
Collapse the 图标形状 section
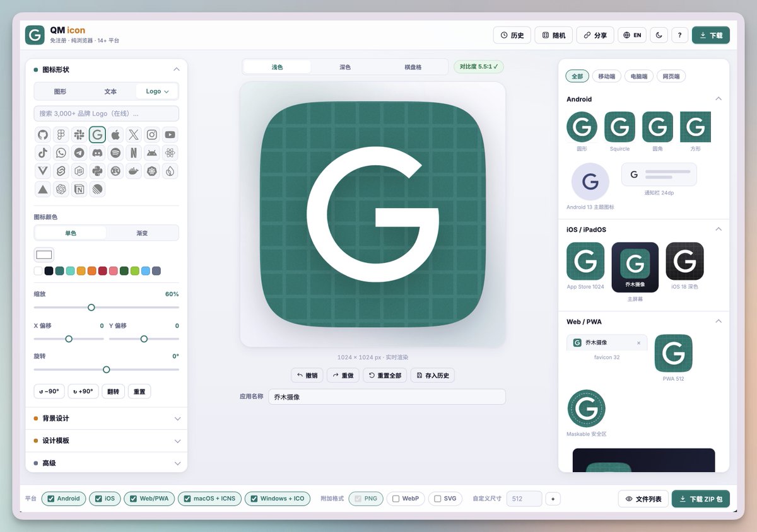106,70
